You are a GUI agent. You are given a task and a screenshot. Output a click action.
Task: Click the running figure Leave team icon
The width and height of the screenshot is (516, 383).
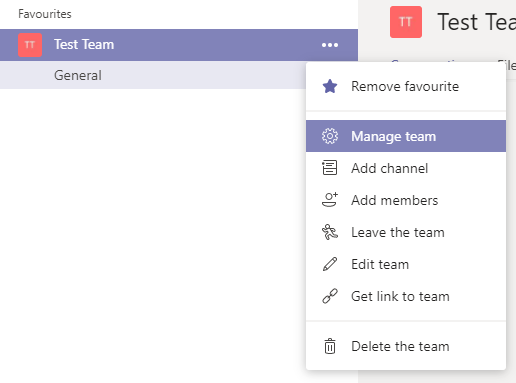(330, 232)
